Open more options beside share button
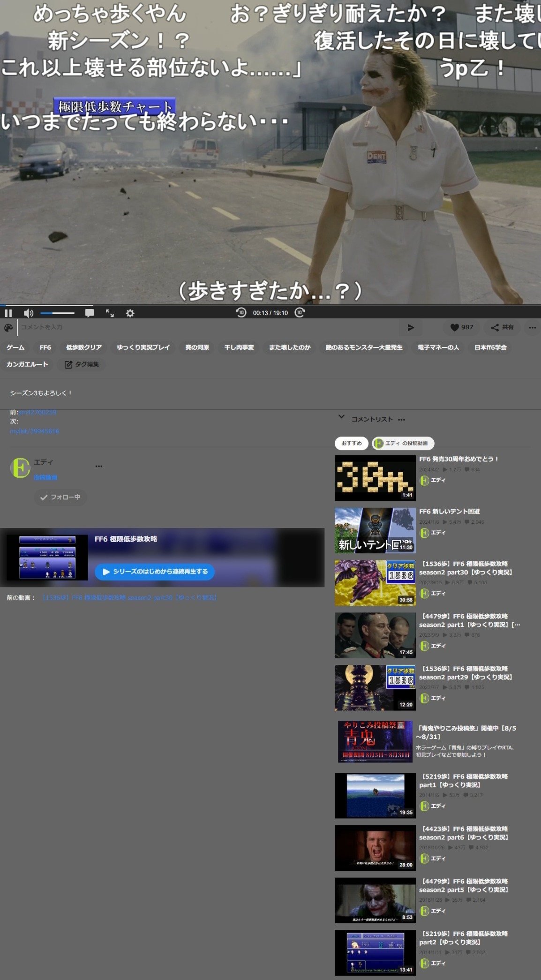This screenshot has height=980, width=541. pos(533,327)
